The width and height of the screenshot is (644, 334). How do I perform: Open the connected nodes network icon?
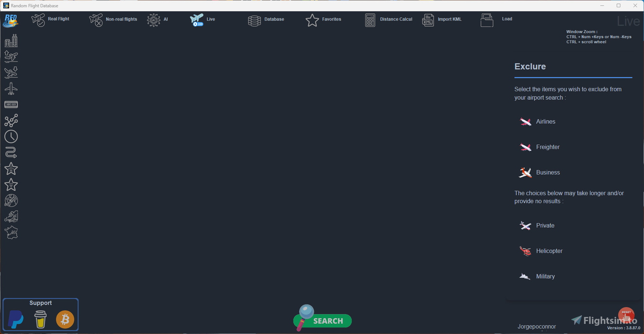[x=11, y=121]
